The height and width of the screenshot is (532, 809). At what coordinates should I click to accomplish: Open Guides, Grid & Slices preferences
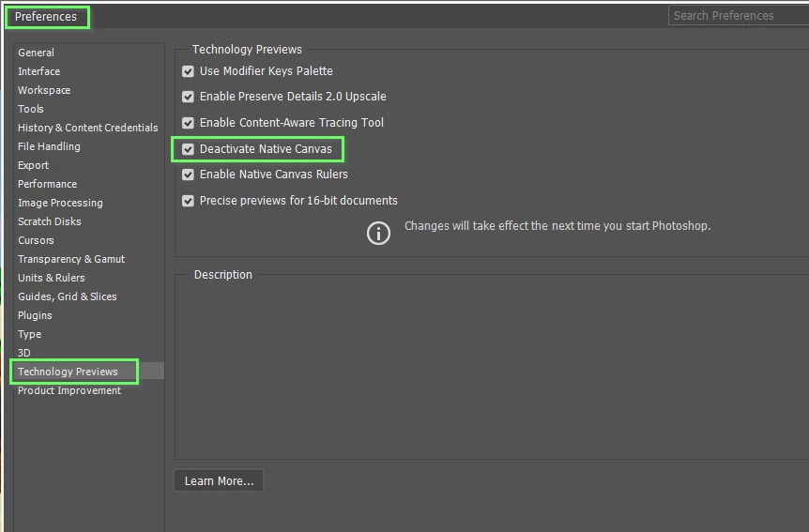[x=68, y=296]
